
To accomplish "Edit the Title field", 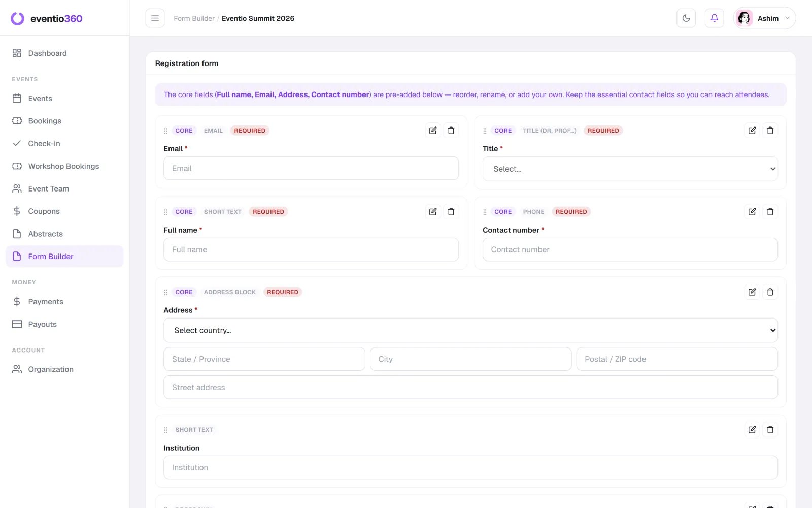I will [x=752, y=131].
